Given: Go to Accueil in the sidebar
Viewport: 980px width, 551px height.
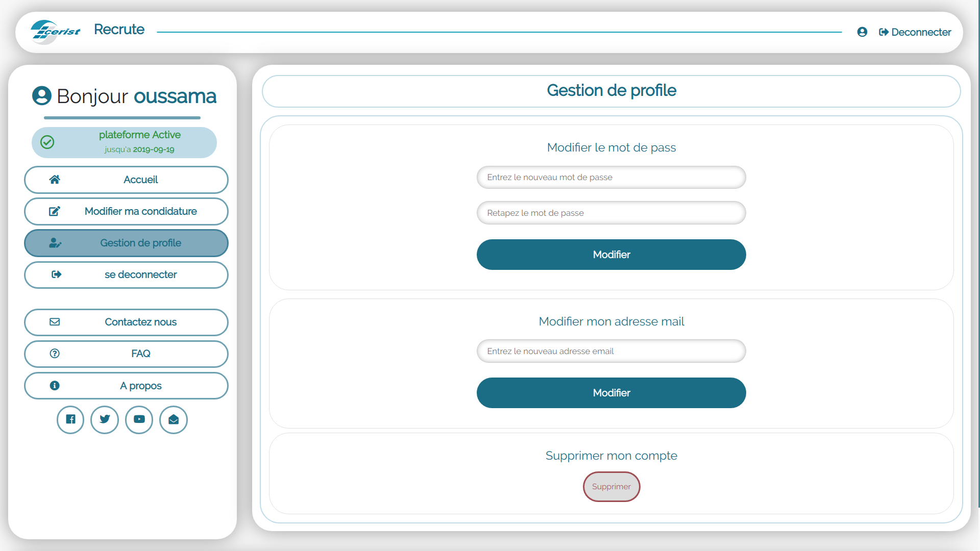Looking at the screenshot, I should tap(126, 180).
